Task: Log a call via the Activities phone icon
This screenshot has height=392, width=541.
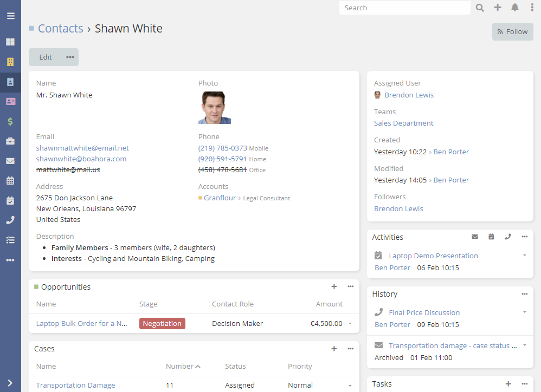Action: [508, 237]
